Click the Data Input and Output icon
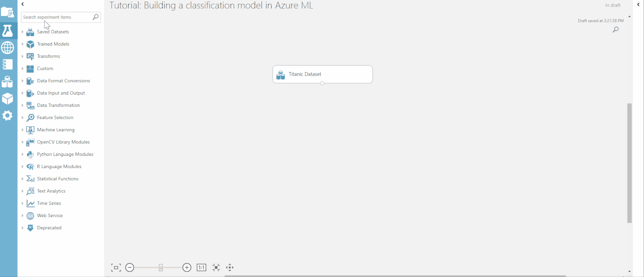This screenshot has width=644, height=277. coord(30,93)
